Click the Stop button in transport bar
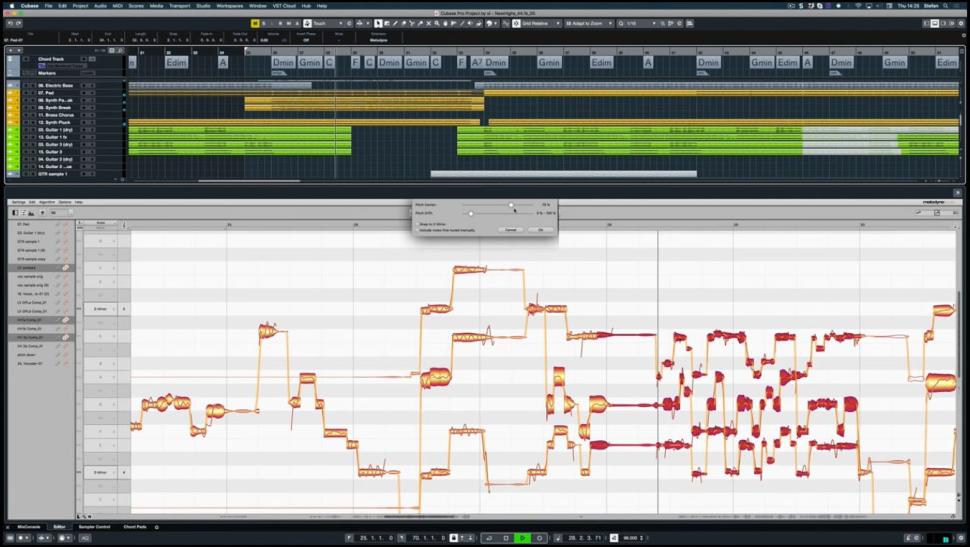 506,538
